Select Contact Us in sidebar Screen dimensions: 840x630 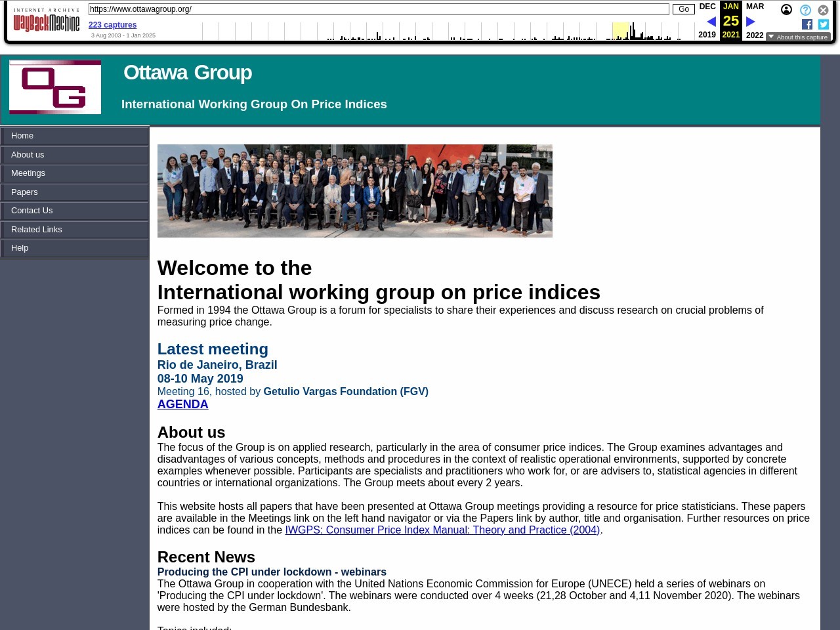pos(31,211)
